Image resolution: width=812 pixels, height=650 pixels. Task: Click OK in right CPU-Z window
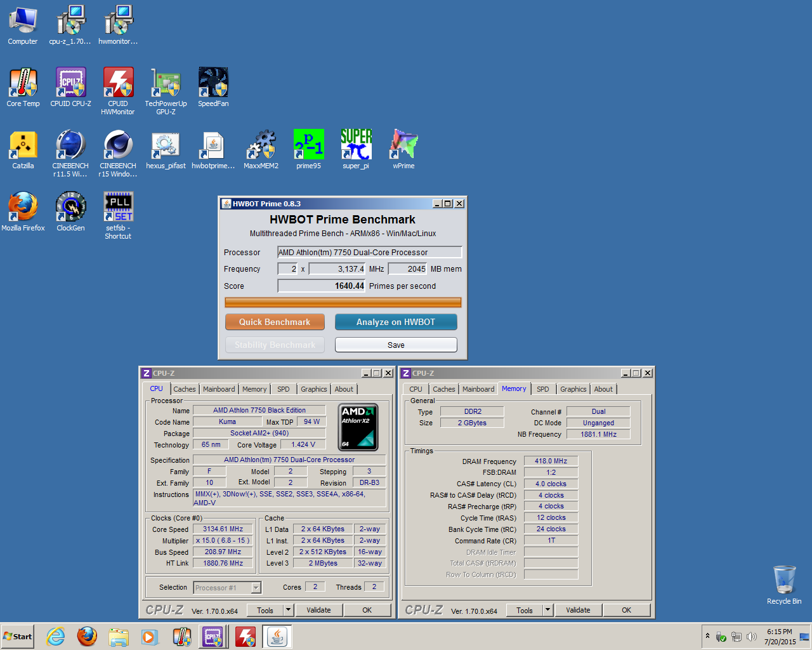[626, 610]
